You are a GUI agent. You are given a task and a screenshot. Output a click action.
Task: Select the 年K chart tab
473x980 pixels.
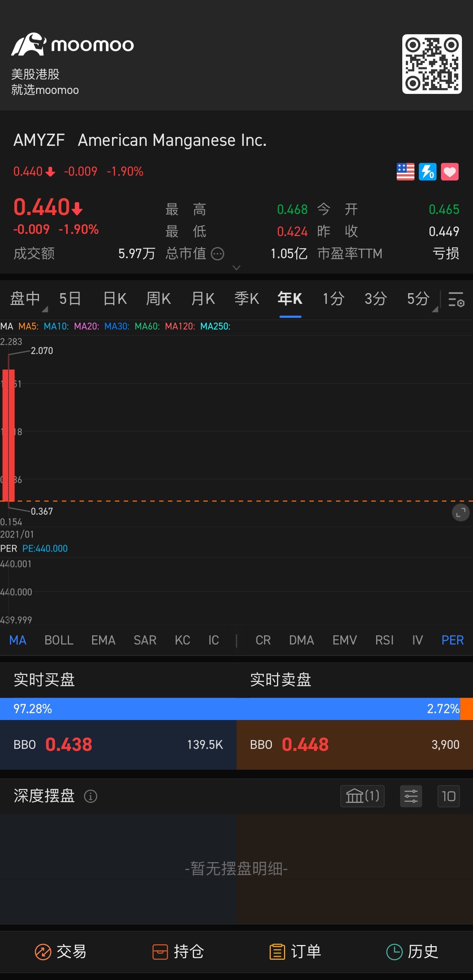coord(290,299)
